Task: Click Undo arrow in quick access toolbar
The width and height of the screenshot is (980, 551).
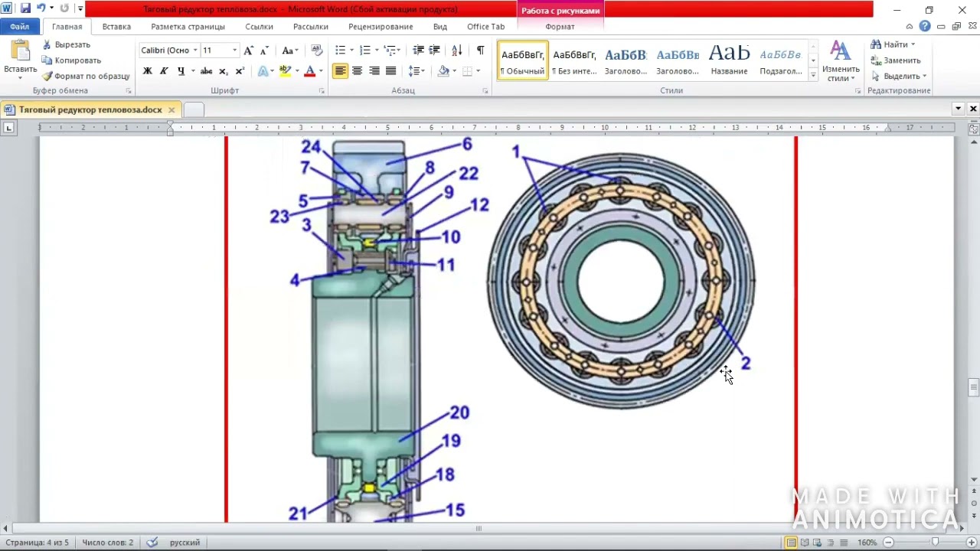Action: coord(41,9)
